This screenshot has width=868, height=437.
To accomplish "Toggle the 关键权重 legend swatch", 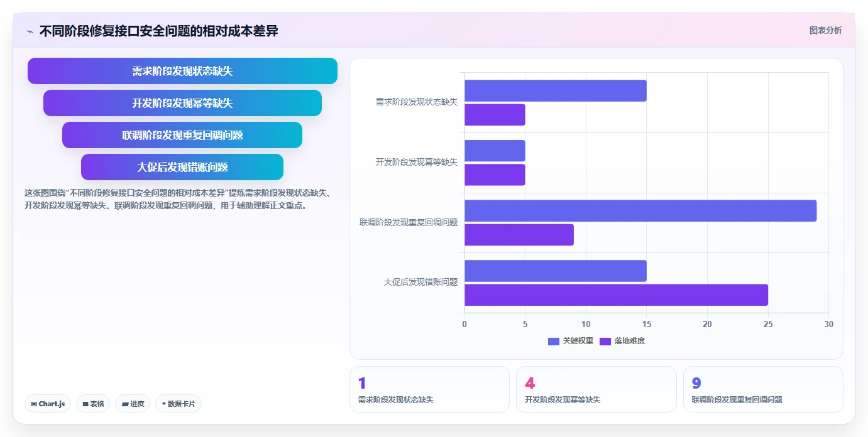I will click(x=553, y=341).
